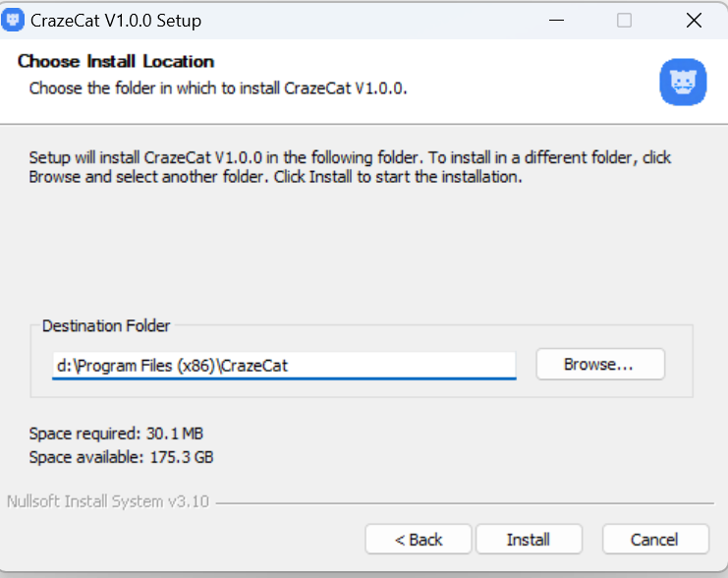Click the "Setup will install CrazeCat" instruction paragraph
728x578 pixels.
tap(350, 167)
